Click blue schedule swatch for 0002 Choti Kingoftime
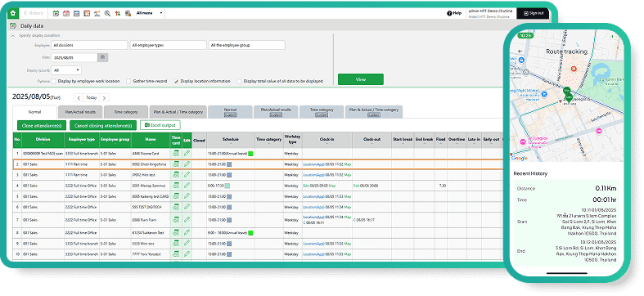 tap(229, 164)
